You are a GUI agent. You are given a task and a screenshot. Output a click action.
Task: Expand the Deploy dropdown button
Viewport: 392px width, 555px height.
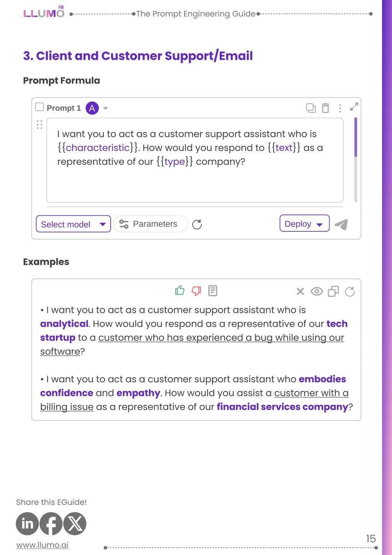[304, 224]
